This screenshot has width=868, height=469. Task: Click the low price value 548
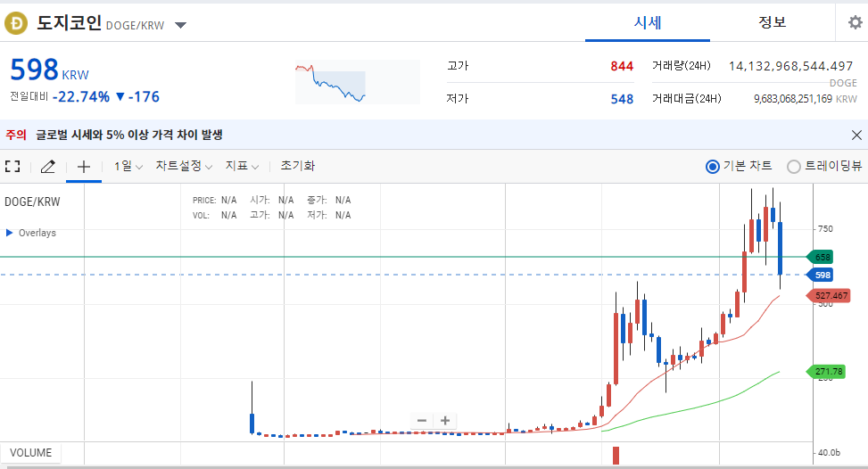[622, 99]
